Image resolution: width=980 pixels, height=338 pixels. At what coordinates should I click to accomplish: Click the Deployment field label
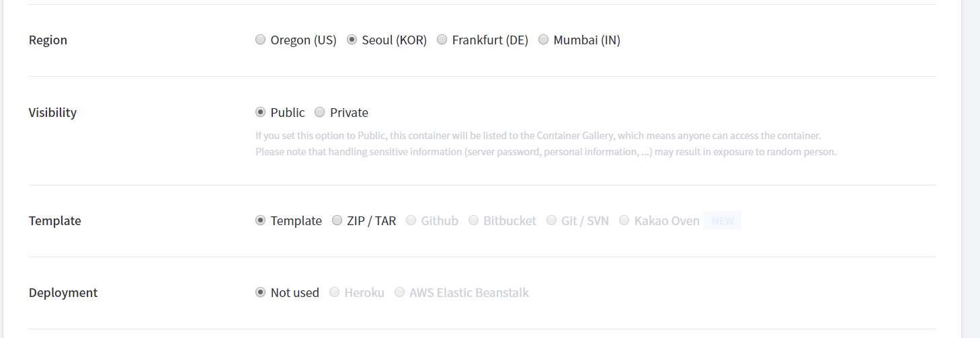(63, 292)
